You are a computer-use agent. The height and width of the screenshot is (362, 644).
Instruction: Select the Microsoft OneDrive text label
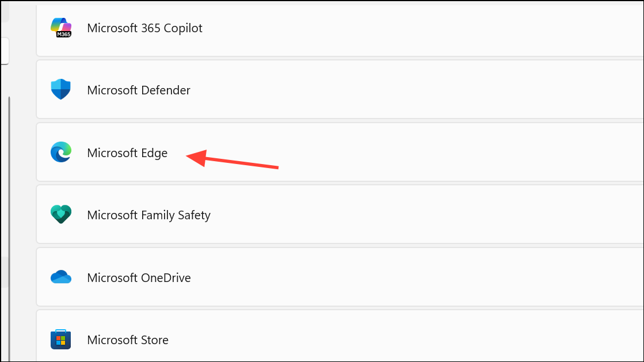tap(139, 278)
